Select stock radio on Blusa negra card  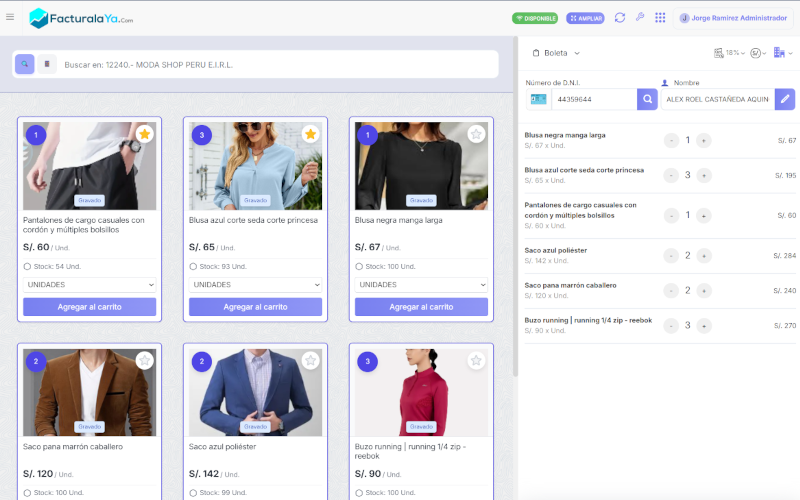click(359, 266)
